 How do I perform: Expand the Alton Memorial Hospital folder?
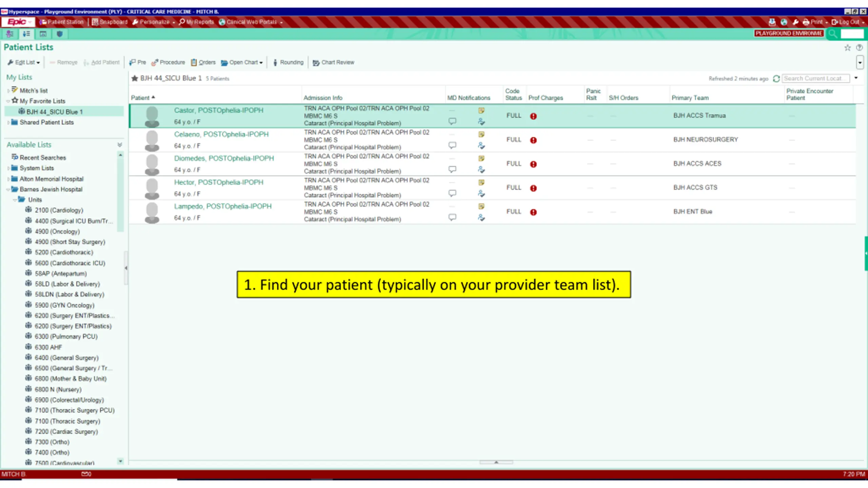tap(8, 179)
